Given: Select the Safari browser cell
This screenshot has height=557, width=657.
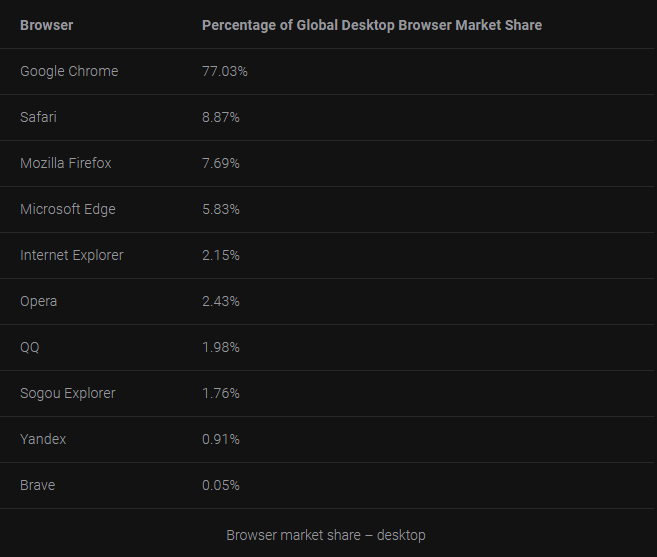Looking at the screenshot, I should click(x=38, y=117).
